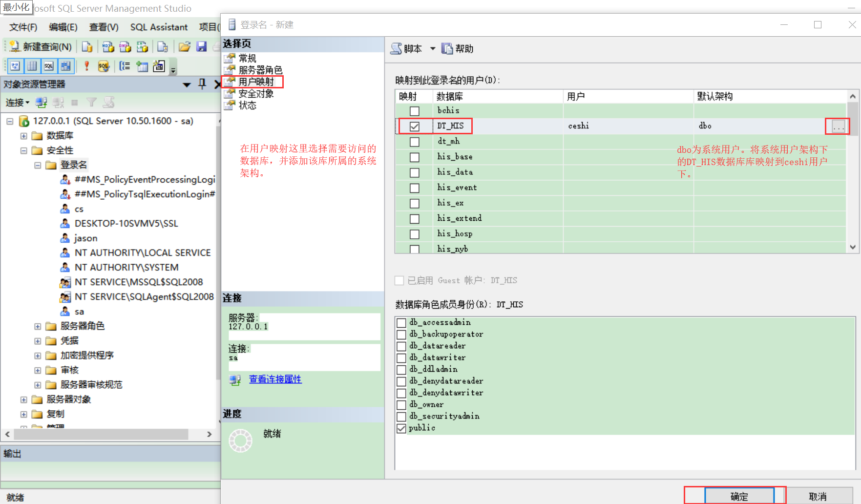Toggle the criteria grid pane icon
The image size is (861, 504).
32,66
